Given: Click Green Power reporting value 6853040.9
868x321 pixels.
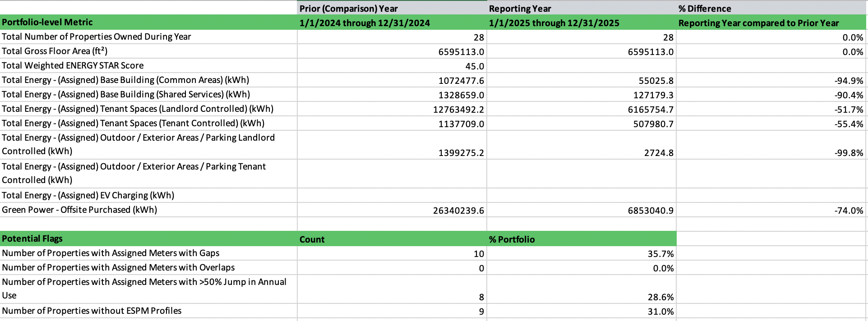Looking at the screenshot, I should [x=582, y=210].
